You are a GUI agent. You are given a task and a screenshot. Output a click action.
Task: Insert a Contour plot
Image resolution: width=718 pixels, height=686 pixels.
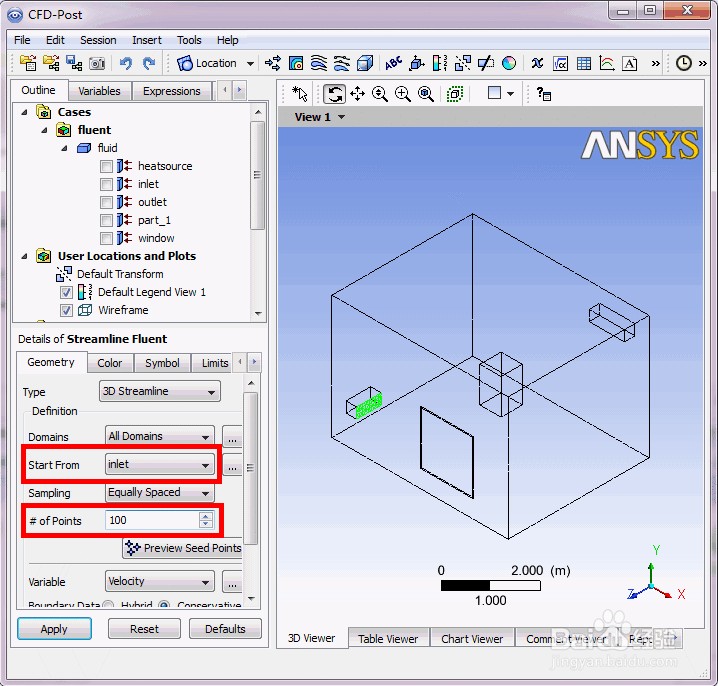tap(296, 63)
